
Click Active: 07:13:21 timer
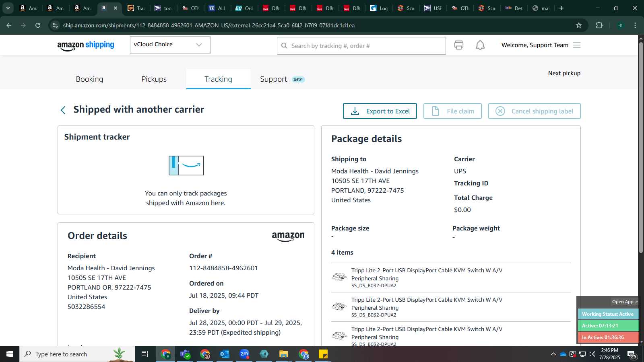[x=608, y=326]
